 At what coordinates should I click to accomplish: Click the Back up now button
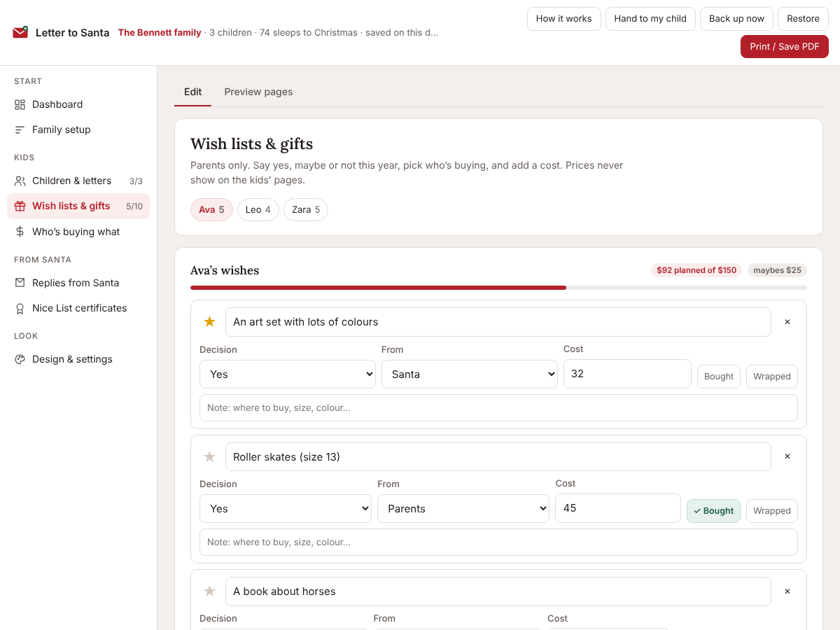(x=736, y=19)
